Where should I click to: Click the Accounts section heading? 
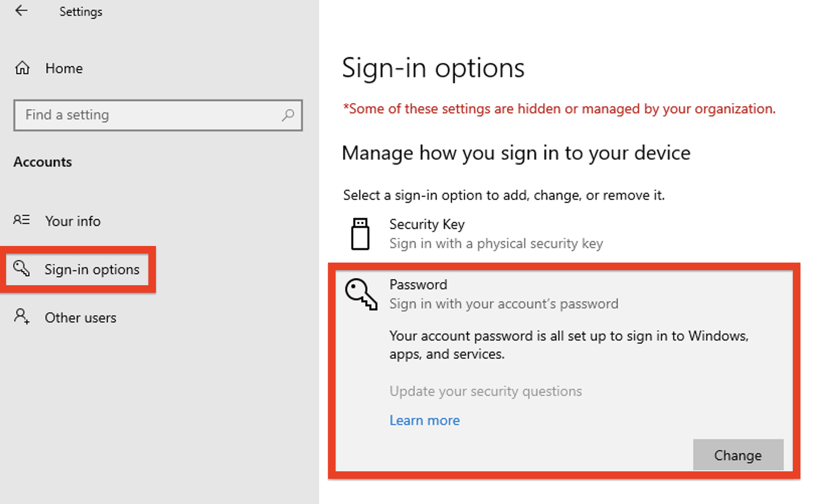click(43, 162)
